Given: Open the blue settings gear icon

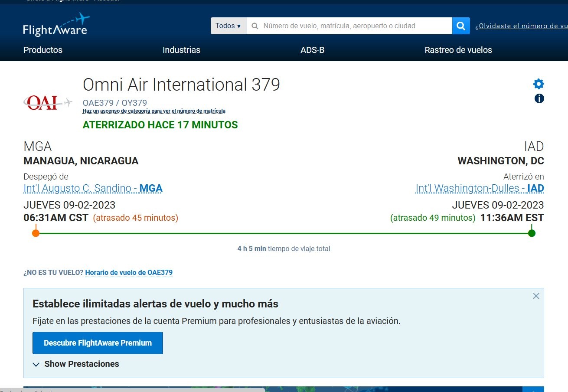Looking at the screenshot, I should (x=539, y=84).
